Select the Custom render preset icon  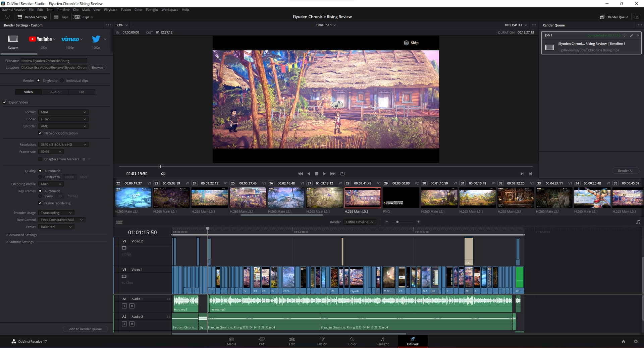(x=13, y=39)
